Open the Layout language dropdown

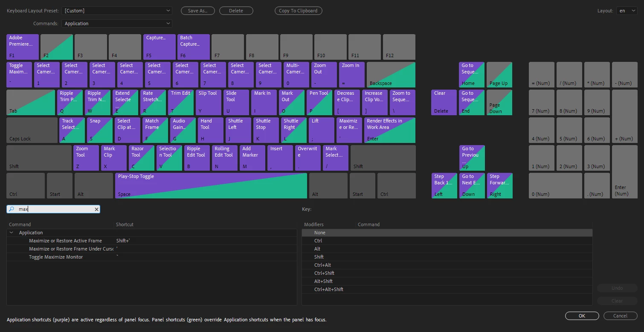[627, 11]
